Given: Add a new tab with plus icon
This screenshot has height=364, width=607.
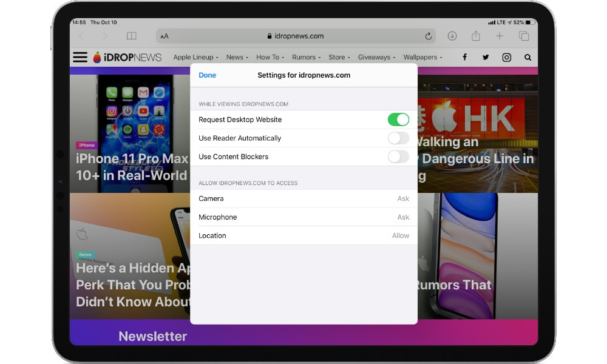Looking at the screenshot, I should 500,36.
